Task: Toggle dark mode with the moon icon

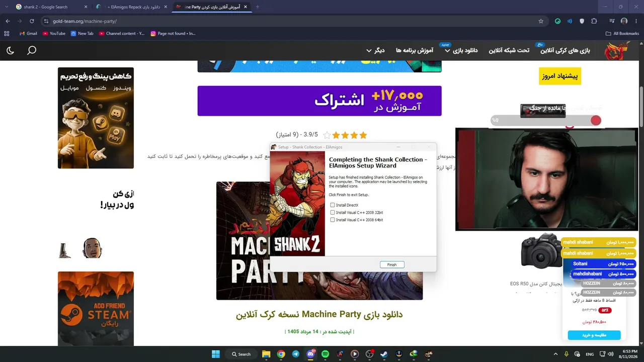Action: (x=10, y=50)
